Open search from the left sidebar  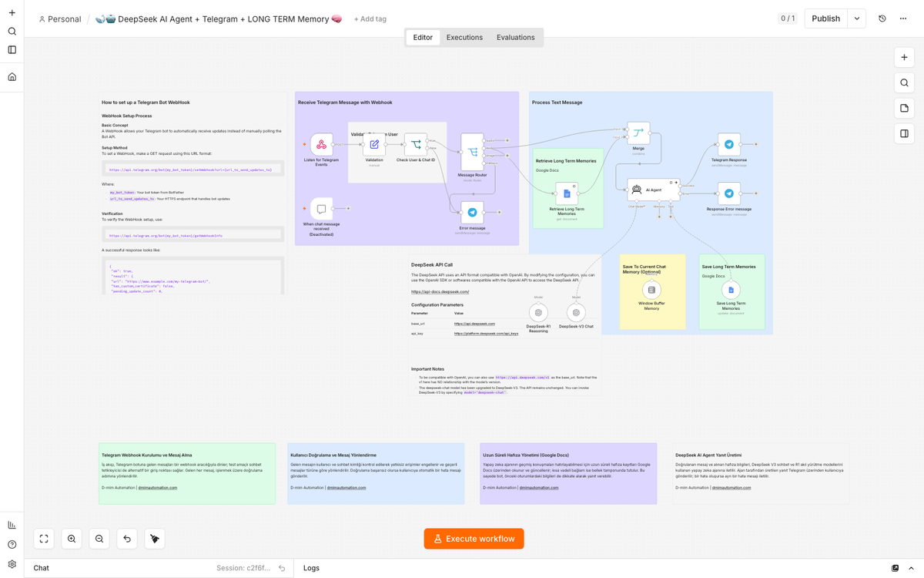(12, 32)
